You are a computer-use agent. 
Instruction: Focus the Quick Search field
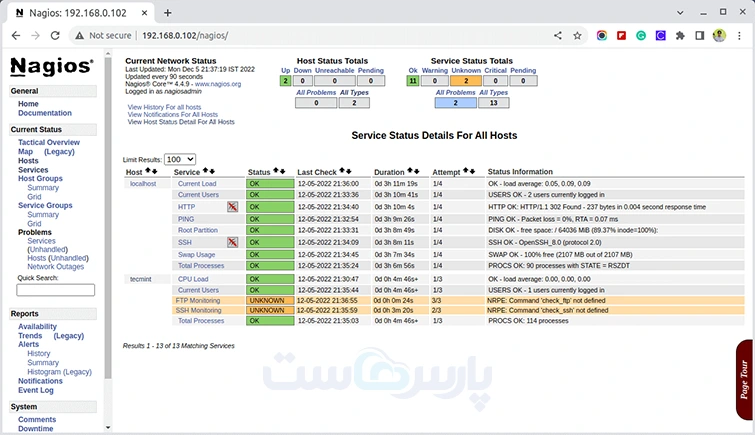pyautogui.click(x=55, y=290)
